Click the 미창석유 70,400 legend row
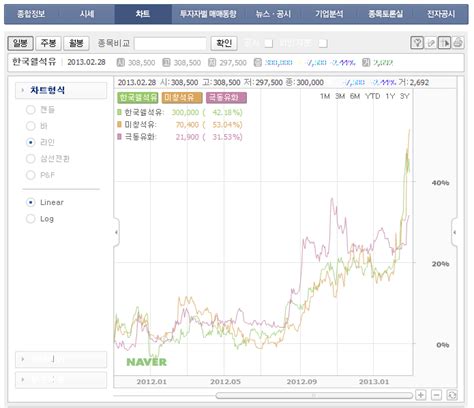 point(180,125)
